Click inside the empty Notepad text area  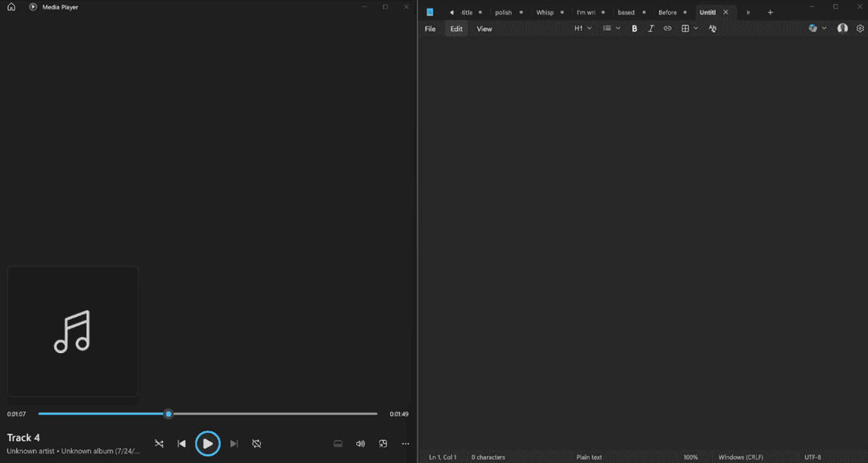pos(643,243)
